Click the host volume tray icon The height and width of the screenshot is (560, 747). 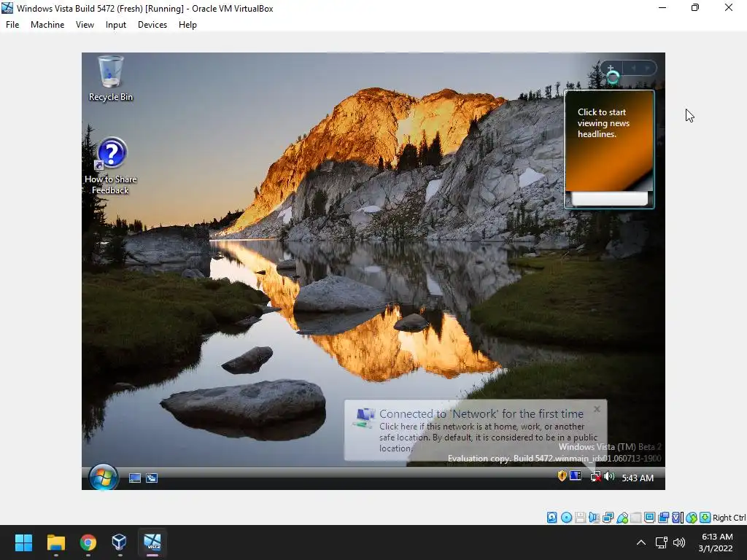[679, 542]
